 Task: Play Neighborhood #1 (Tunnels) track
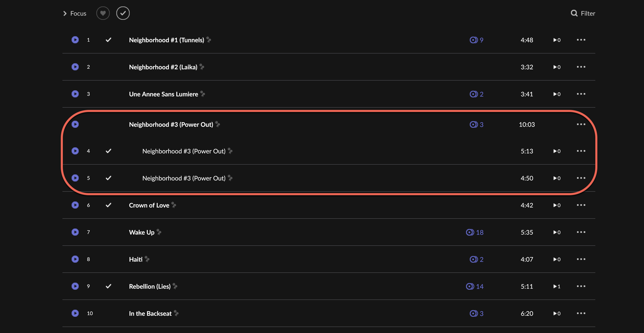coord(75,40)
